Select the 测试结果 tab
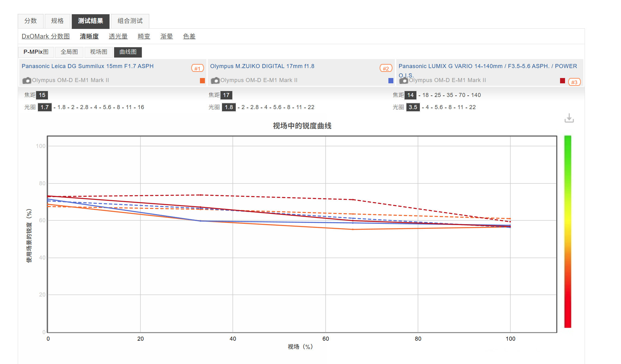 coord(90,21)
